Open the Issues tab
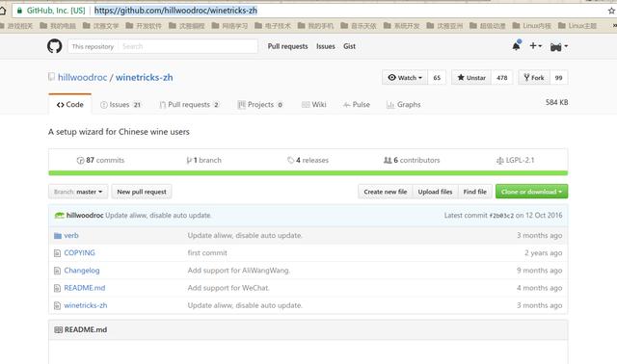 tap(121, 105)
